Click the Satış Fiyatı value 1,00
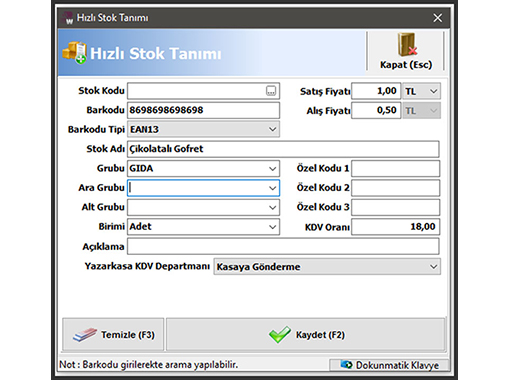510x380 pixels. point(376,91)
